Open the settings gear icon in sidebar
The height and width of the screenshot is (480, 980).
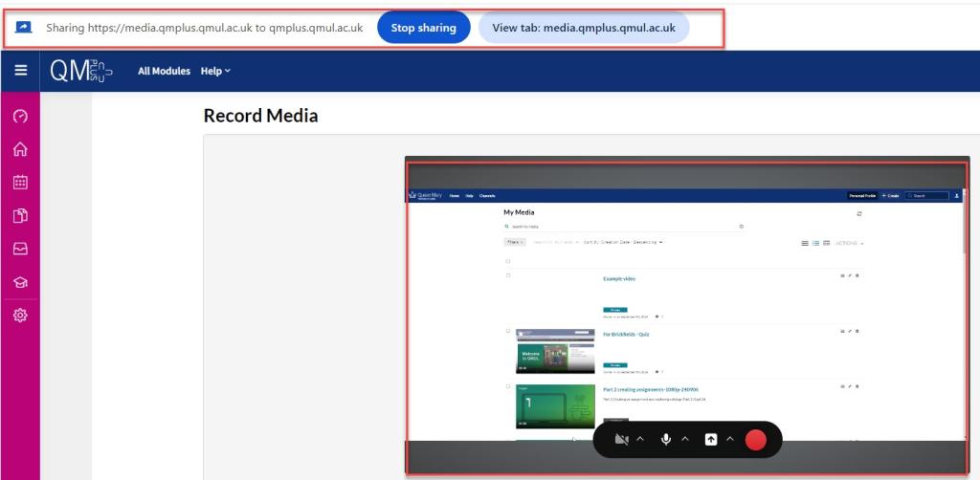click(21, 316)
